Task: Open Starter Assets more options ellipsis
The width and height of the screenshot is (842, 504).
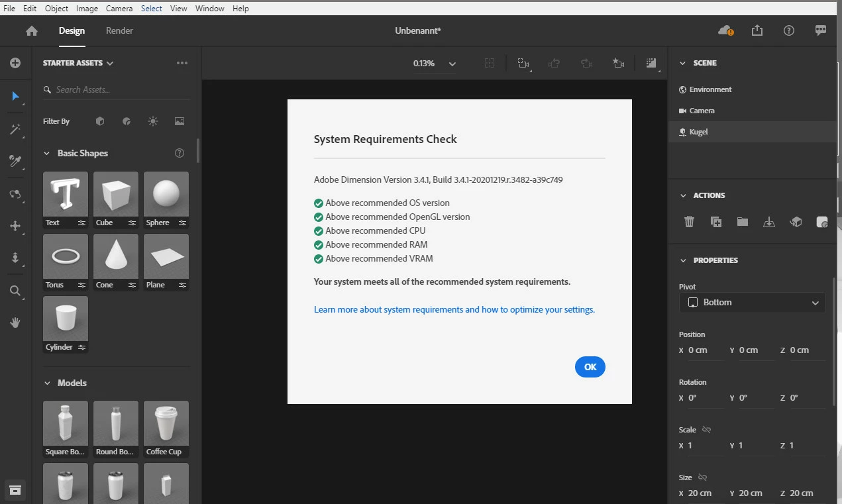Action: point(182,63)
